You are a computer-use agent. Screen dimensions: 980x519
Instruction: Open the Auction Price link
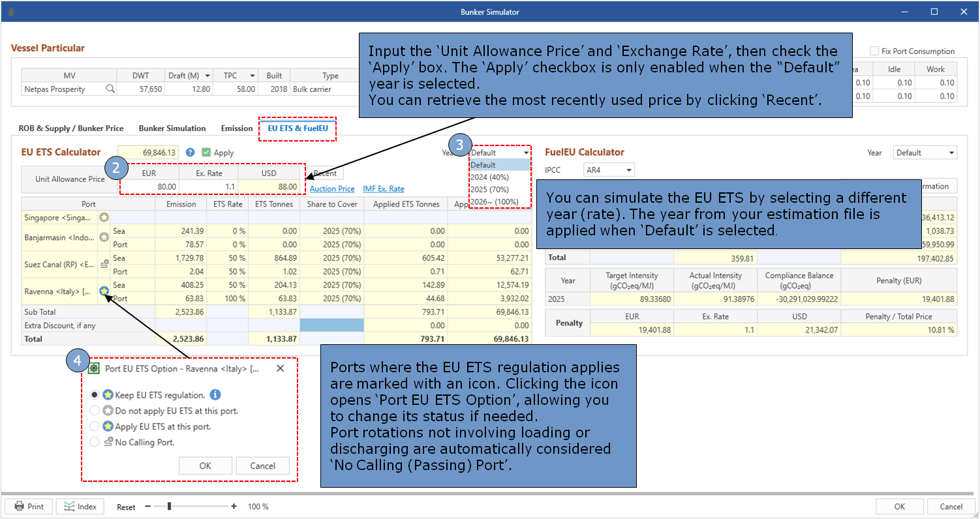point(332,189)
